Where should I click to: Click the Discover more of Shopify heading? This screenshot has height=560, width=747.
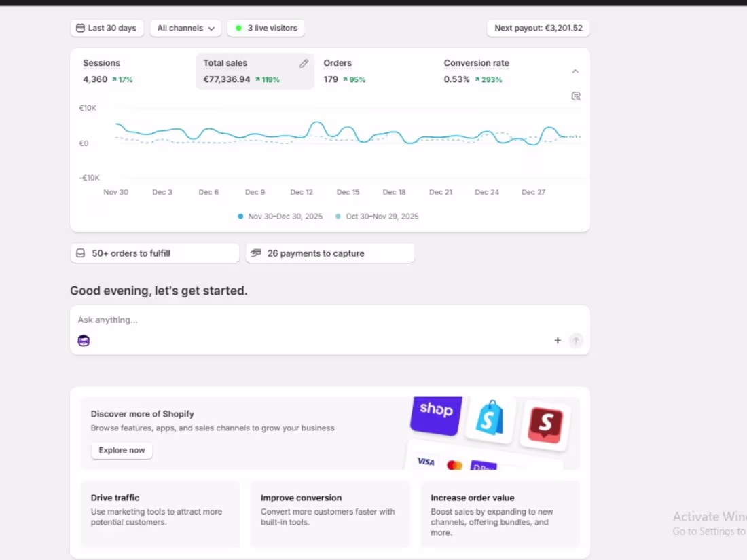pyautogui.click(x=143, y=414)
